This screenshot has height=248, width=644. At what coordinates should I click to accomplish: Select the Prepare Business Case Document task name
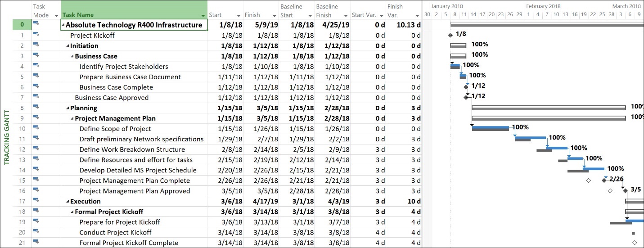click(x=130, y=77)
